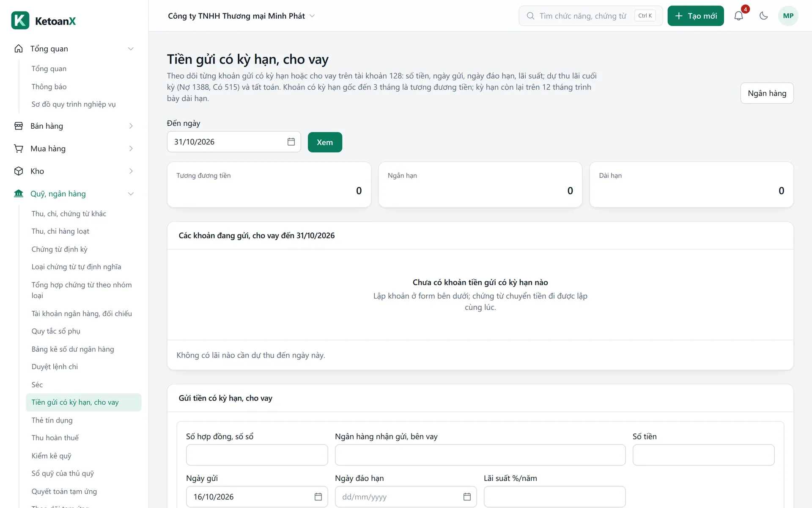Click the Tạo mới button
The height and width of the screenshot is (508, 812).
(696, 16)
